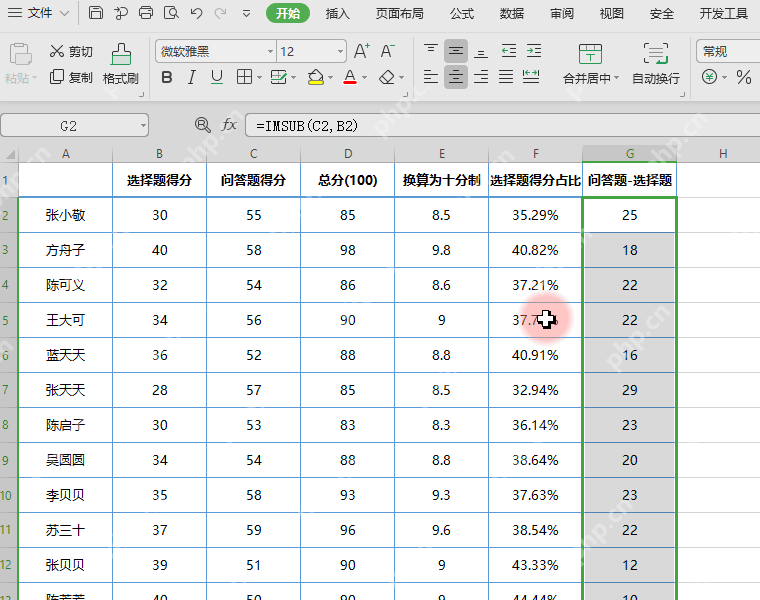Click the decrease indent icon
This screenshot has height=600, width=760.
[x=508, y=50]
